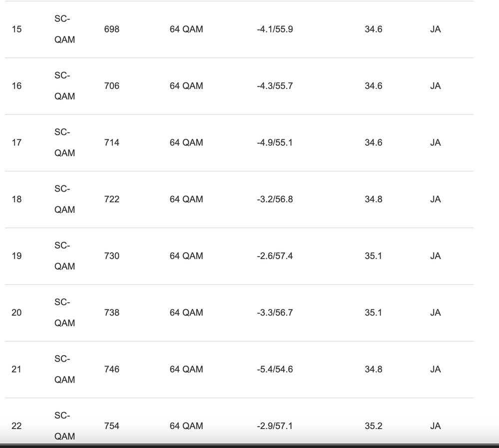This screenshot has width=499, height=448.
Task: Click power level -4.9/55.1
Action: coord(275,143)
